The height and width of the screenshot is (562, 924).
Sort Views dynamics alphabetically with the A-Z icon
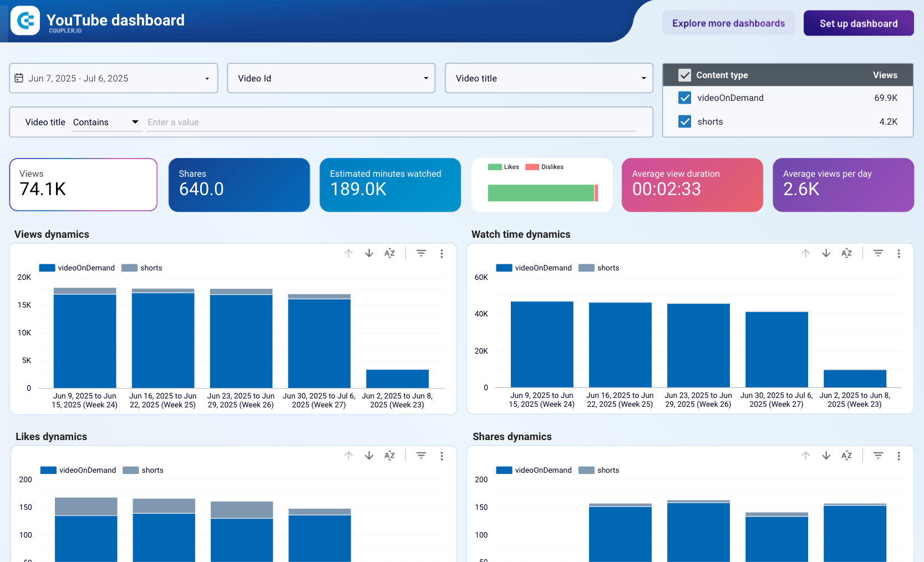click(390, 253)
